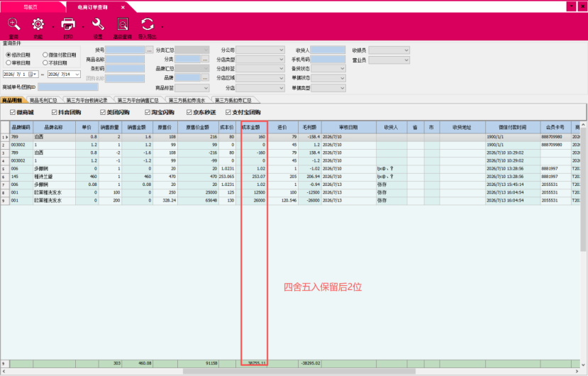Click the horizontal scroll right arrow
Viewport: 588px width, 376px height.
pos(577,372)
